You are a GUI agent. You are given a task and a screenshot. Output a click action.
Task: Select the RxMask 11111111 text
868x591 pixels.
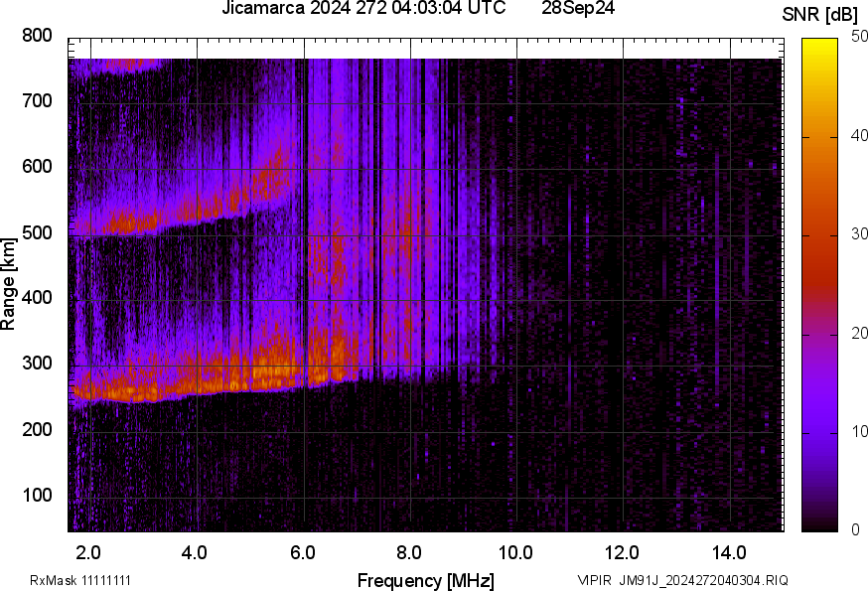click(80, 580)
